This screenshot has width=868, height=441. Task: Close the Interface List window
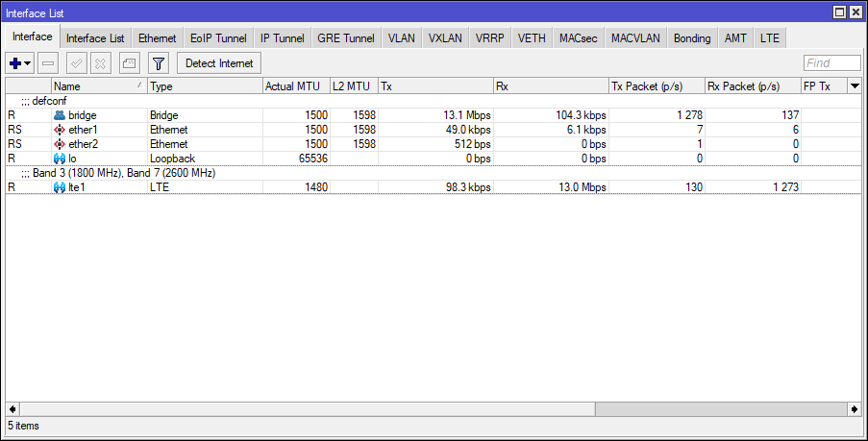[856, 12]
